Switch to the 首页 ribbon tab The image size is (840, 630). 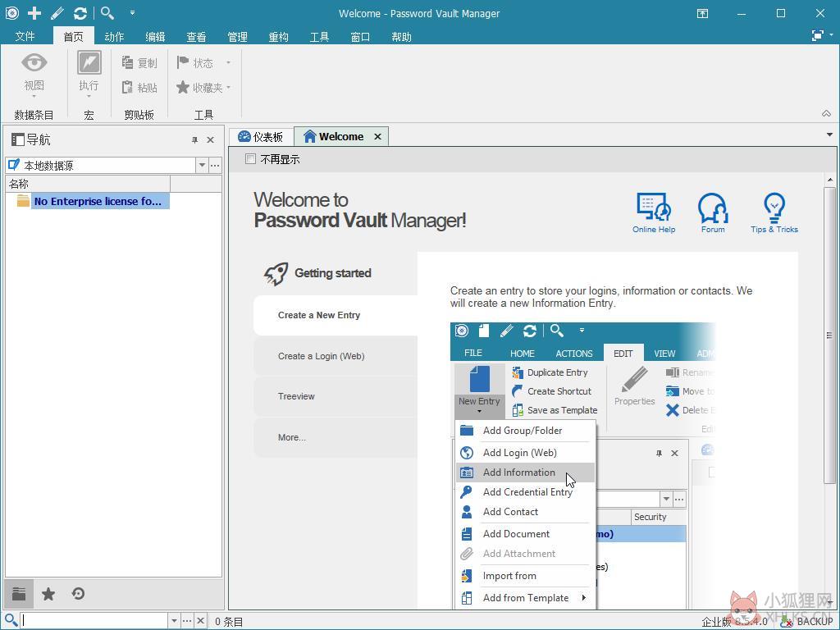point(73,36)
